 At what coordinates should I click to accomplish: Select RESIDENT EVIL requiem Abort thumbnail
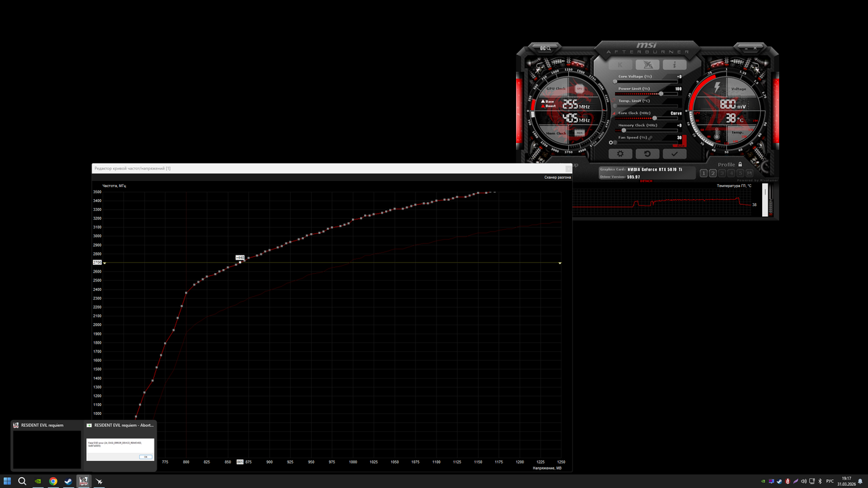pos(120,445)
